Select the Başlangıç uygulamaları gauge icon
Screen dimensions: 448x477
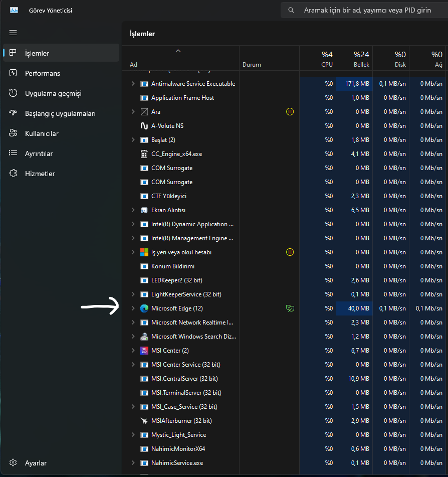13,113
